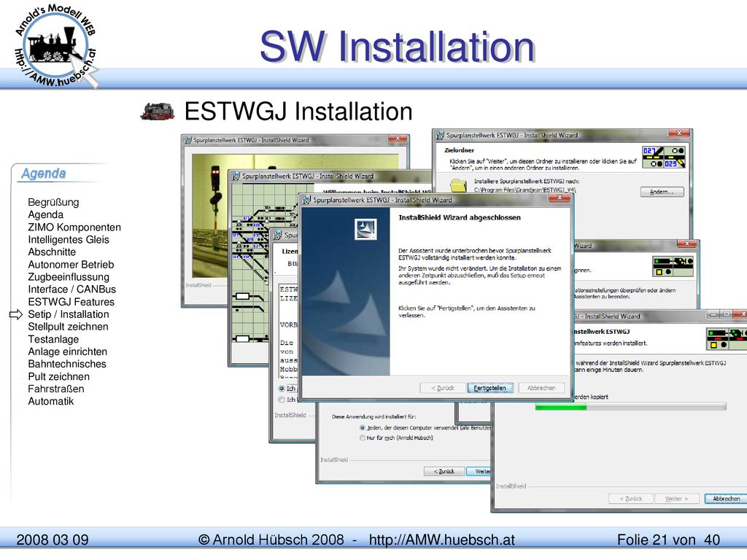Click the Ändern... button in Zielordner window
This screenshot has height=560, width=747.
[x=662, y=192]
